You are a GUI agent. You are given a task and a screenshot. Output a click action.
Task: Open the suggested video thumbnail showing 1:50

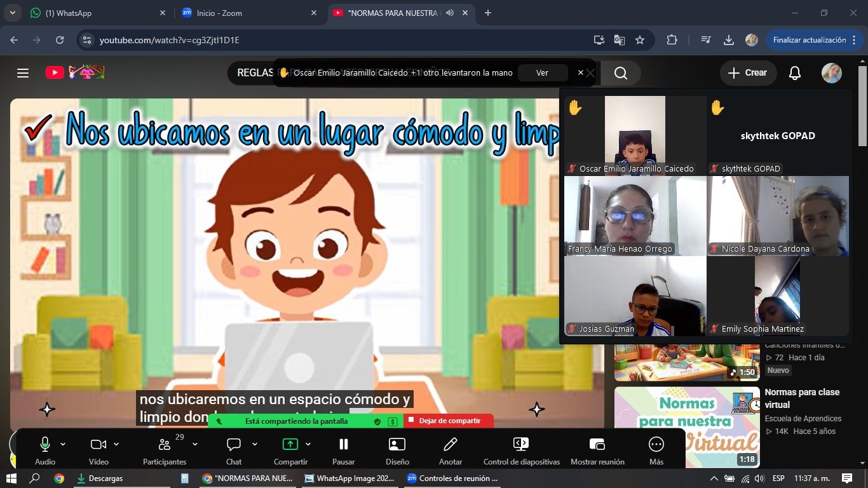[687, 362]
